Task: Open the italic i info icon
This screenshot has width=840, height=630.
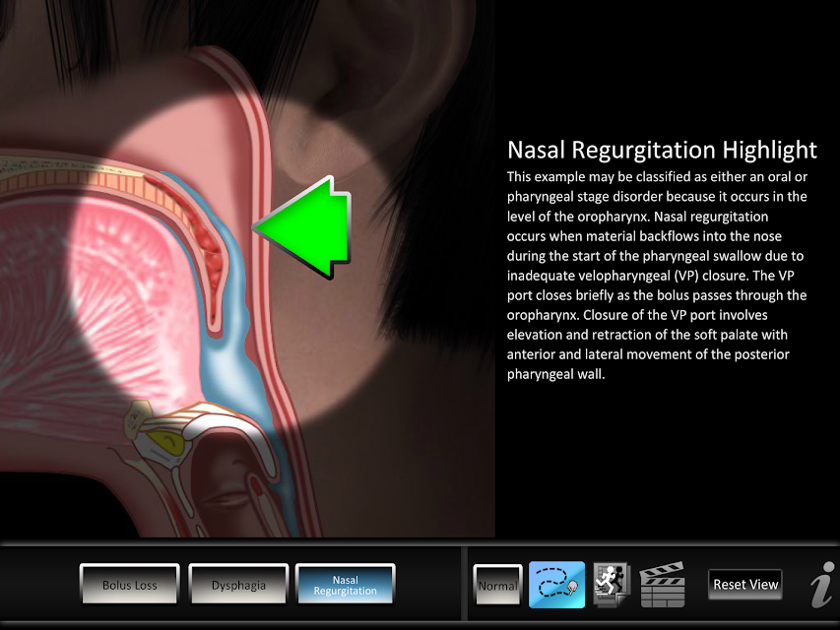Action: [823, 585]
